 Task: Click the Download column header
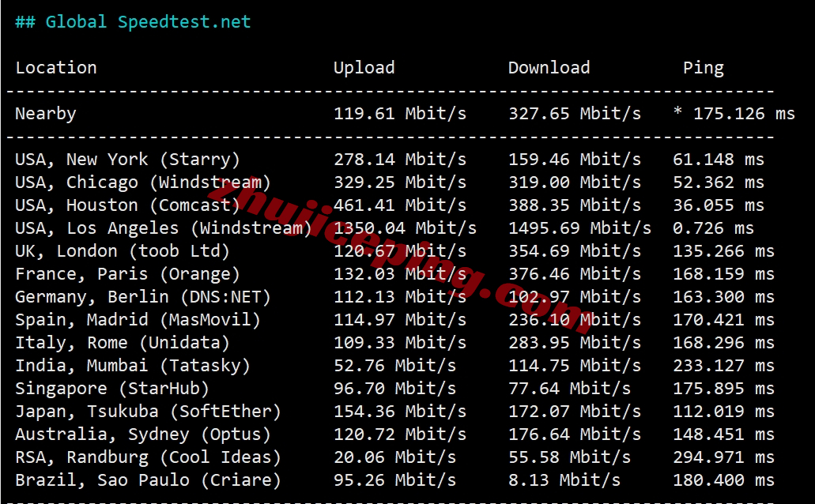pos(549,68)
